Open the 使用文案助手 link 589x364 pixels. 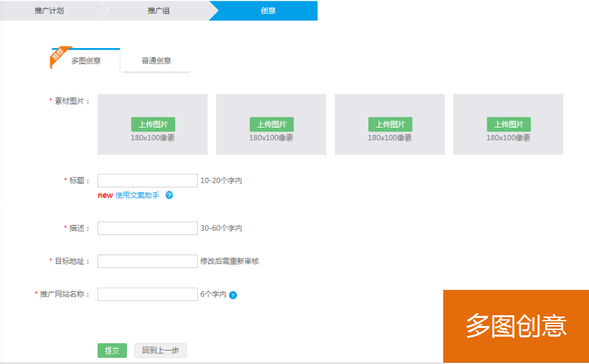137,196
